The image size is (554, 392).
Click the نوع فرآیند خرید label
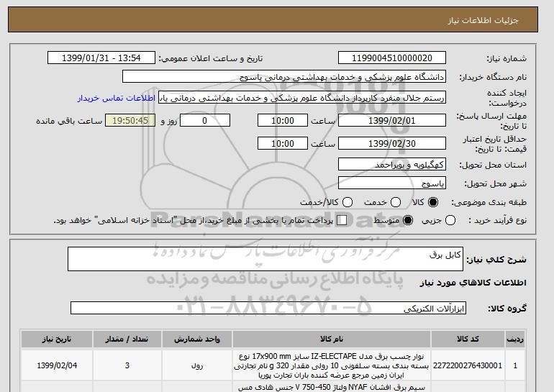click(497, 220)
